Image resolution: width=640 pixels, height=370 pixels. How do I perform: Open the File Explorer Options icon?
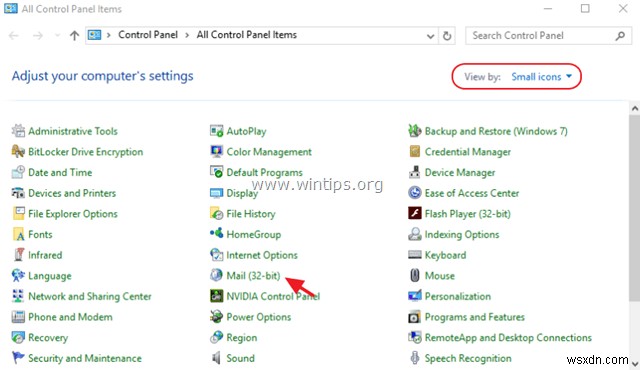(x=18, y=213)
